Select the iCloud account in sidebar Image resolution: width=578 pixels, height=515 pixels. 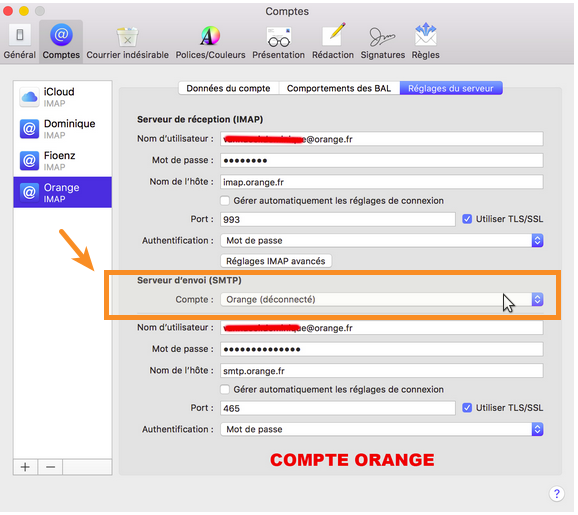(63, 97)
